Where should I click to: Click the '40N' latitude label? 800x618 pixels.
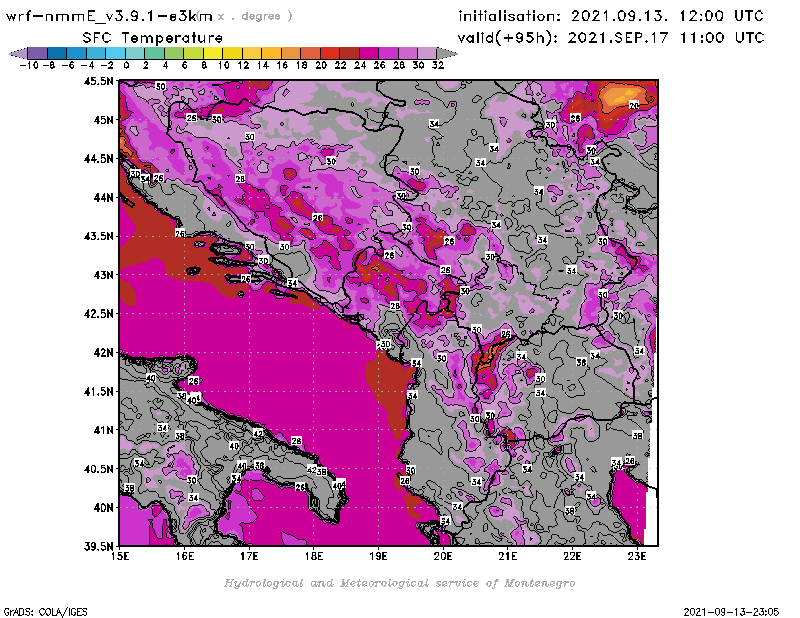point(103,508)
